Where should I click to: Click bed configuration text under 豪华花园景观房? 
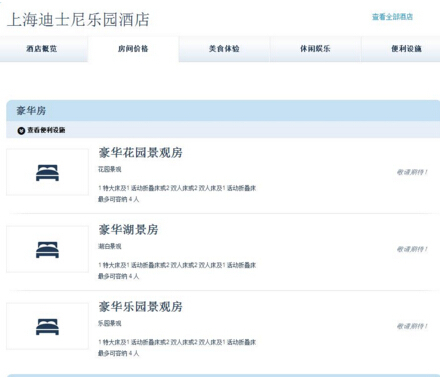tap(177, 188)
